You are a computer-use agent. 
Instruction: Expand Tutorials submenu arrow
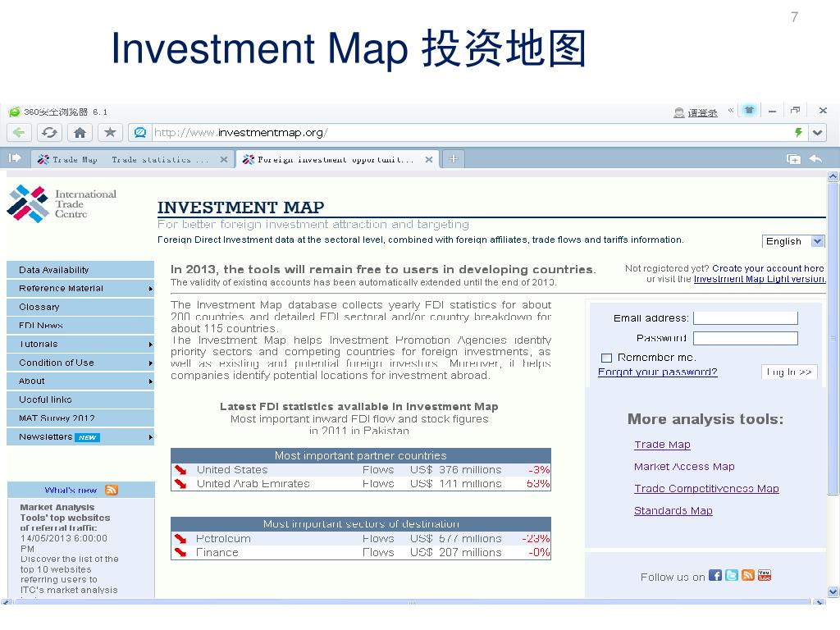[x=151, y=345]
